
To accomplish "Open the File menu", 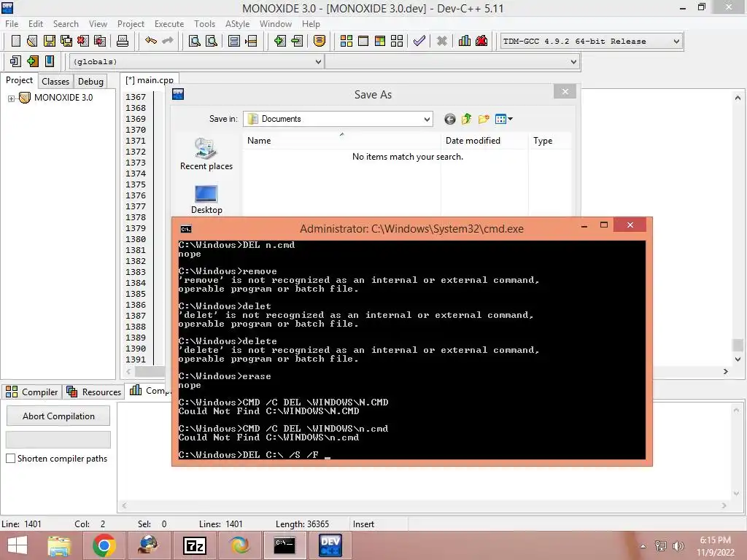I will 12,24.
